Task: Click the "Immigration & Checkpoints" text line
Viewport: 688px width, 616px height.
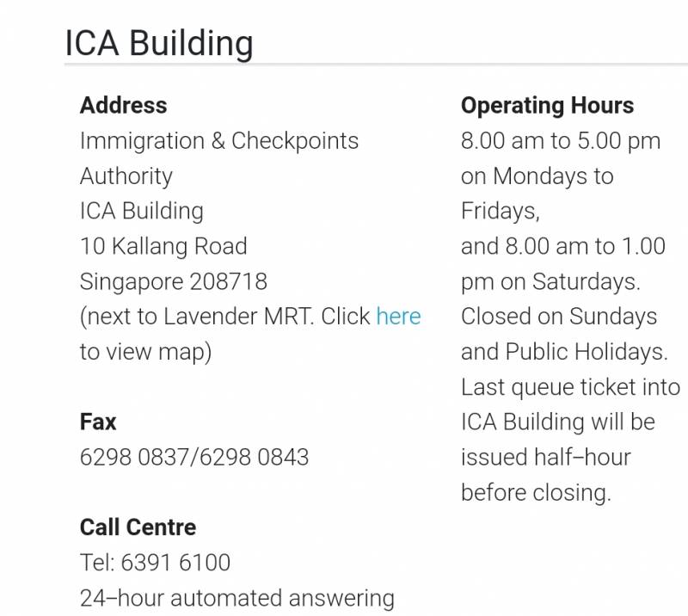Action: pos(219,141)
